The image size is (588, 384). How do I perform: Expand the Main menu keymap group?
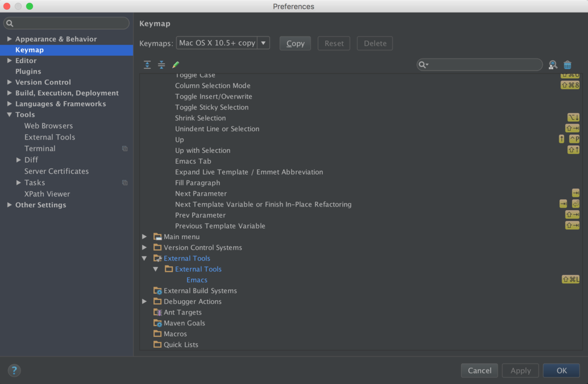(144, 236)
